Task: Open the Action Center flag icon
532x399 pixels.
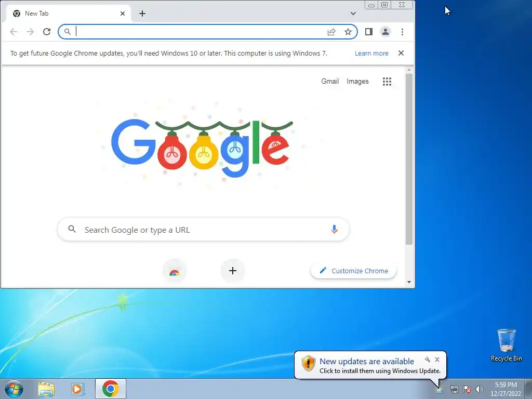Action: tap(467, 389)
